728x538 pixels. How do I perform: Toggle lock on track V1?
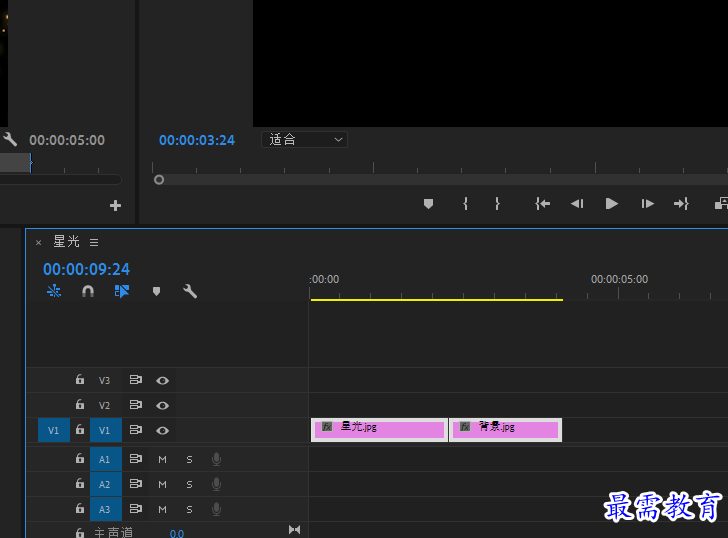click(x=80, y=430)
